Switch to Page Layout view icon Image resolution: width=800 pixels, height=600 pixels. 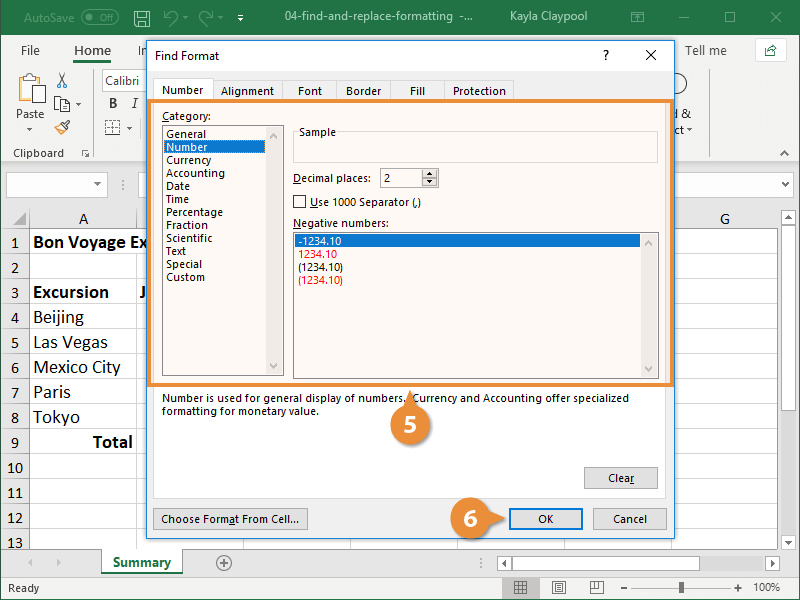[558, 587]
